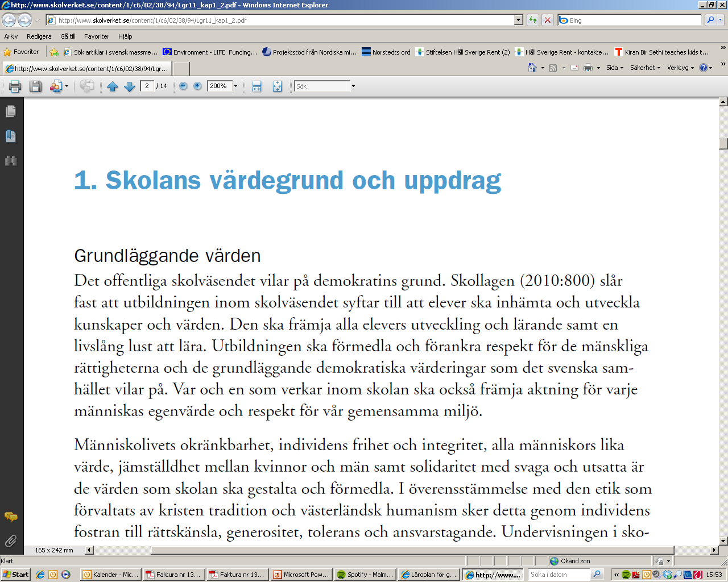Open Kiran Bir Sethi teaches kids favorite

point(661,52)
